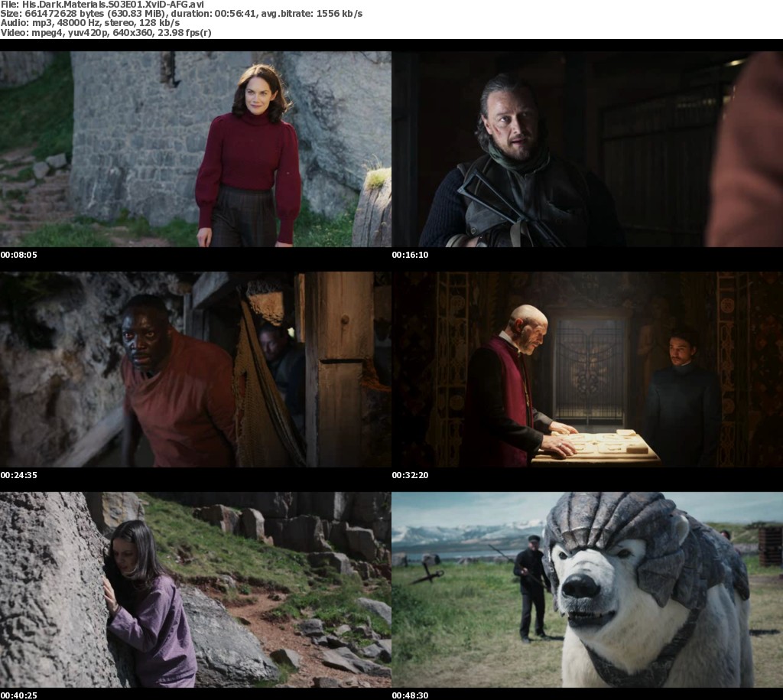Select the bearded man with crossbow thumbnail
783x700 pixels.
tap(587, 149)
